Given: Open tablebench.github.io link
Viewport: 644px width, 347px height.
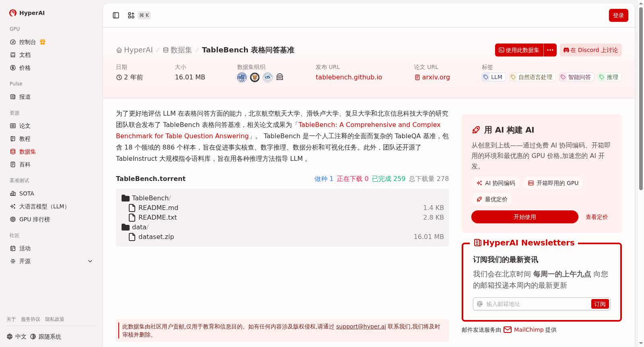Looking at the screenshot, I should [x=349, y=77].
